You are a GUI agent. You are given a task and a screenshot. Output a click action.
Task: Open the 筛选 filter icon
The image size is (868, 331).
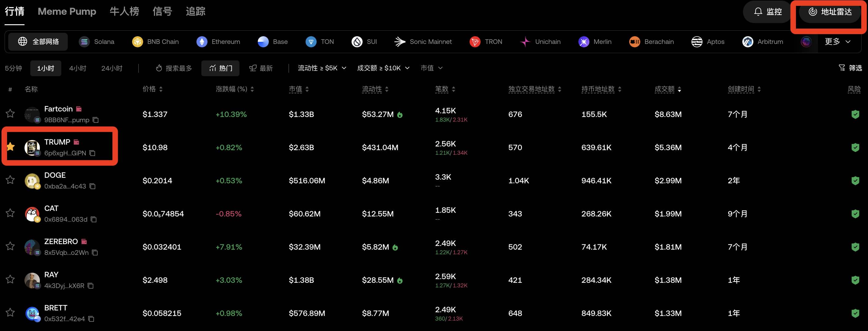(850, 68)
